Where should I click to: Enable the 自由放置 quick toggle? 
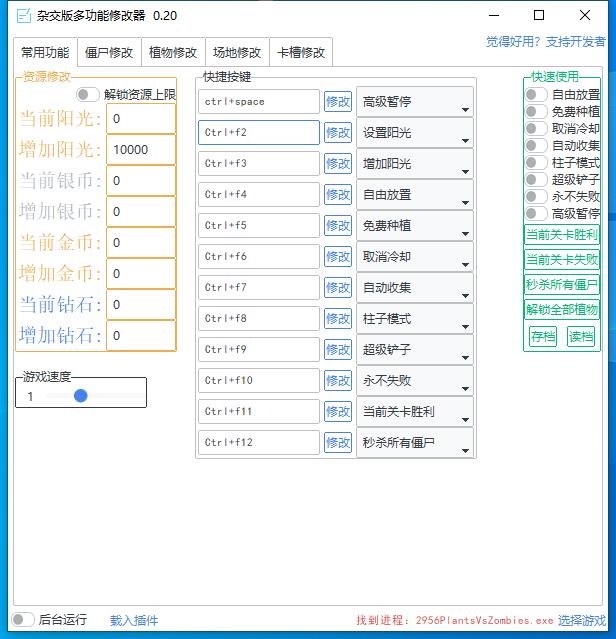536,95
